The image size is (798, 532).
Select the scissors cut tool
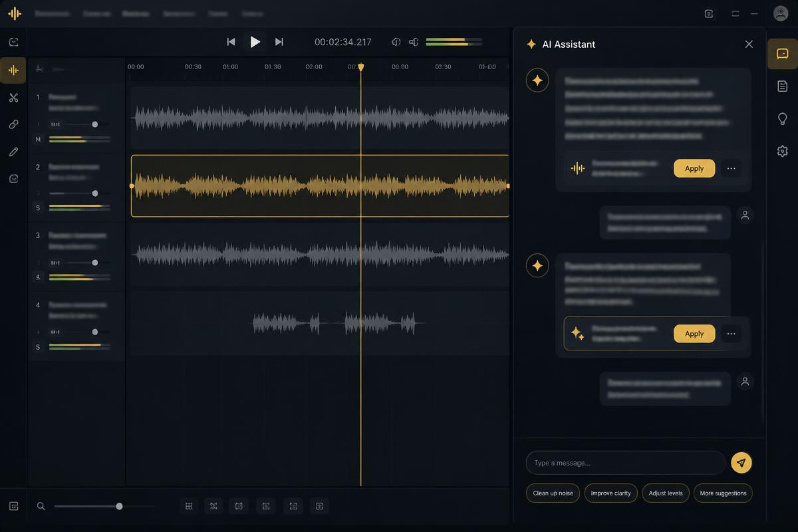tap(13, 98)
